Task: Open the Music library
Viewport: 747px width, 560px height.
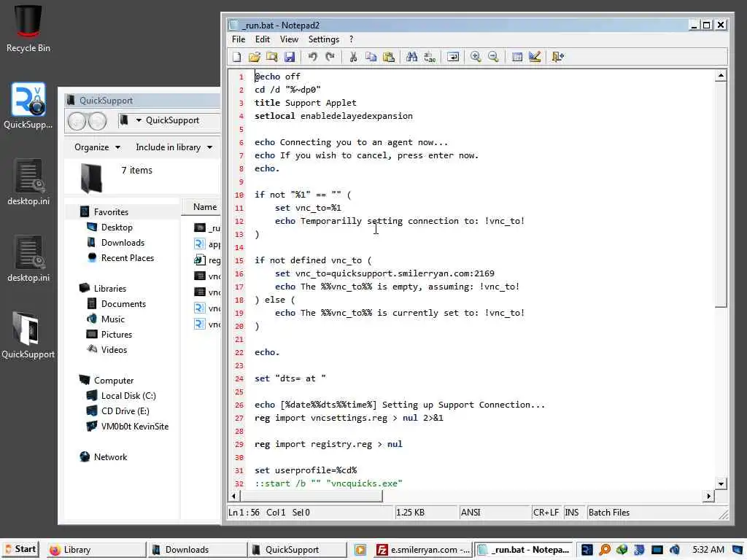Action: point(112,319)
